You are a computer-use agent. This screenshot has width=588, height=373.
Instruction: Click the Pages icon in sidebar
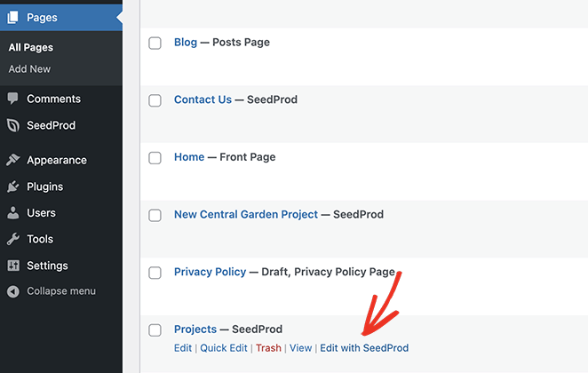pyautogui.click(x=12, y=17)
